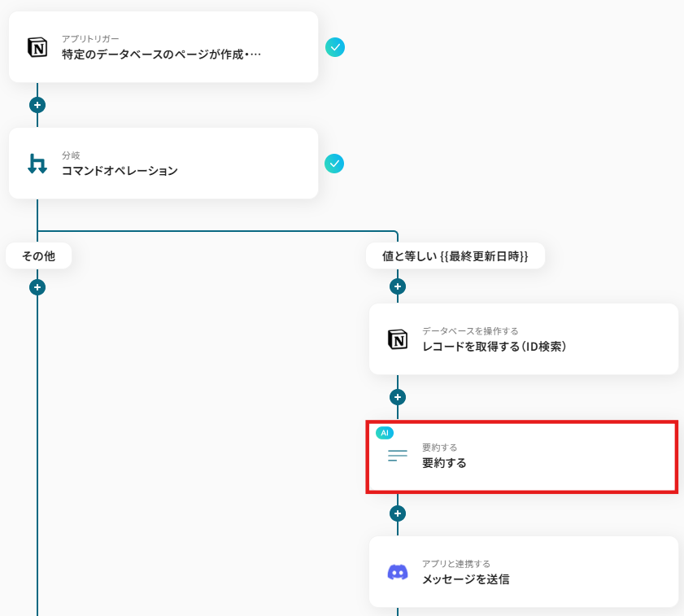Image resolution: width=684 pixels, height=616 pixels.
Task: Open the 分岐 コマンドオペレーション card
Action: (163, 164)
